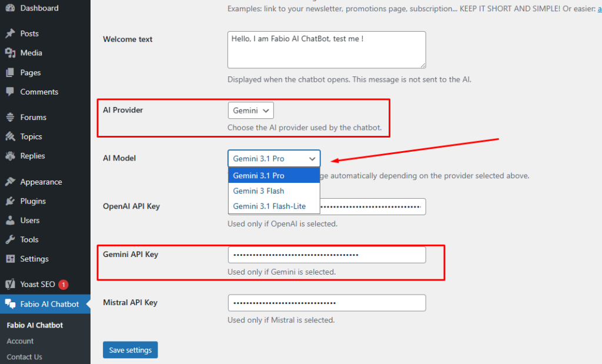The width and height of the screenshot is (602, 364).
Task: Open the AI Provider dropdown set to Gemini
Action: pyautogui.click(x=250, y=111)
